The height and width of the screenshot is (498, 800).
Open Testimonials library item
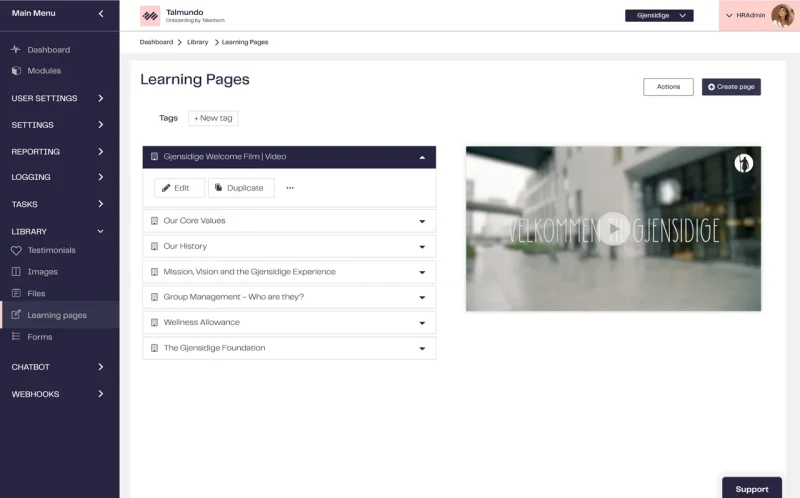[x=52, y=250]
